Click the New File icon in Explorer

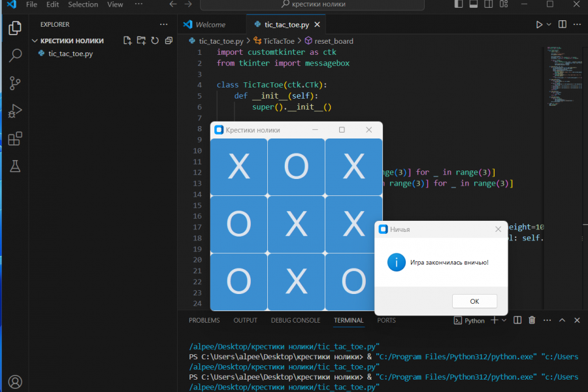128,41
